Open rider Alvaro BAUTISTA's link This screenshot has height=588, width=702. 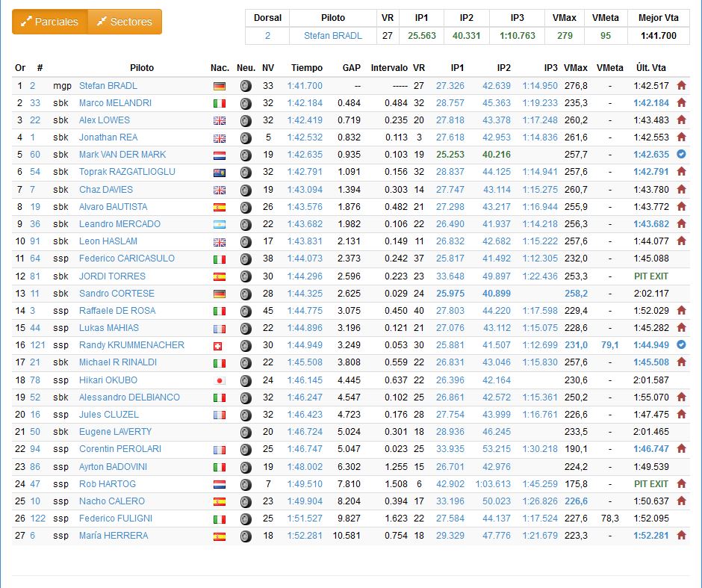coord(113,207)
